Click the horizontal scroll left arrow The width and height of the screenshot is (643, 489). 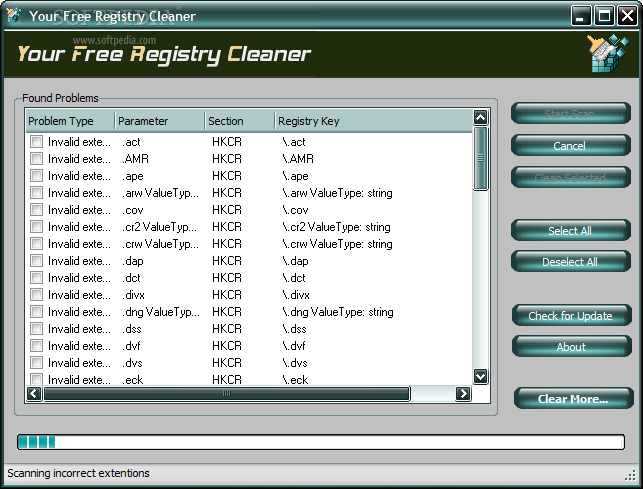click(34, 394)
